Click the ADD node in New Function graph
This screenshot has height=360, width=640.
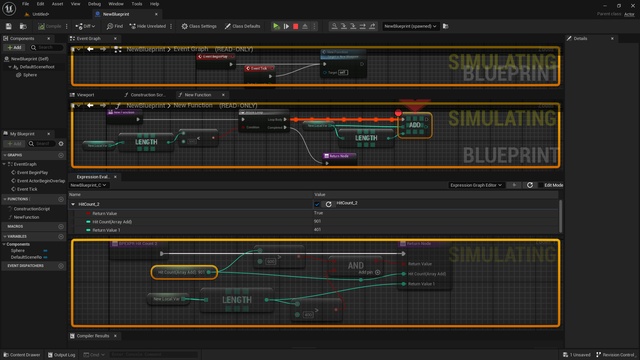415,125
